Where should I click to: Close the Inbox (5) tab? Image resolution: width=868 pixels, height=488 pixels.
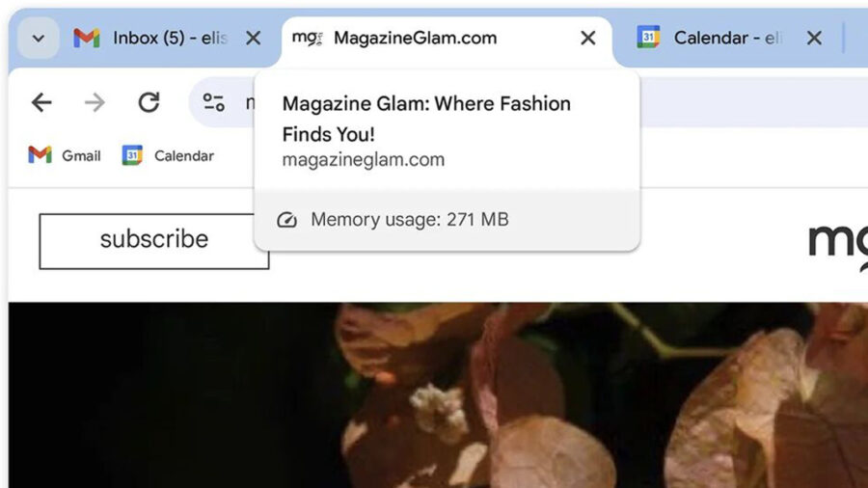(254, 39)
